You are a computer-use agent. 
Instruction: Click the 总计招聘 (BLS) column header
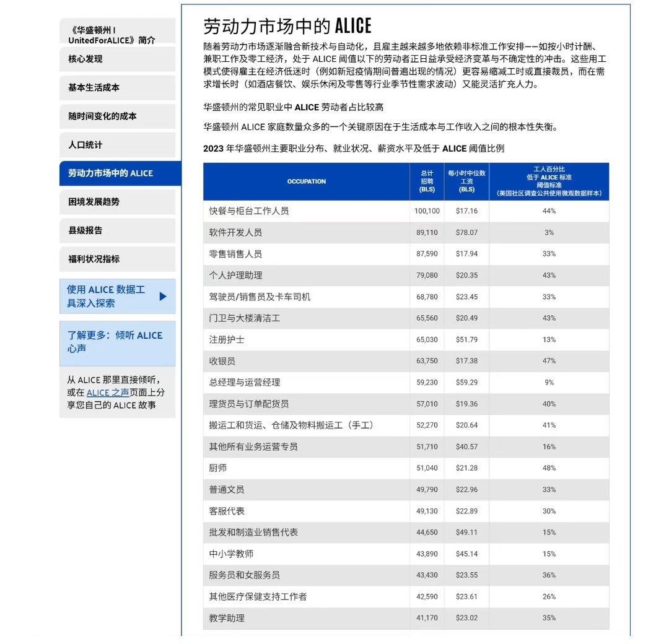tap(427, 181)
